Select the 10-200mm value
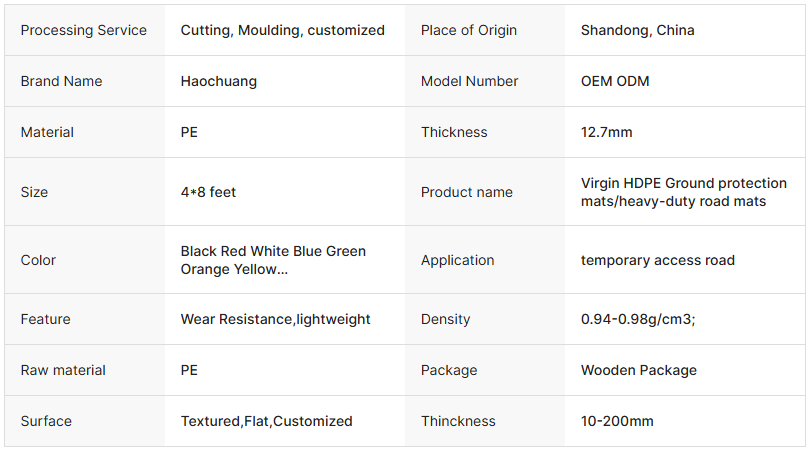 pos(616,421)
